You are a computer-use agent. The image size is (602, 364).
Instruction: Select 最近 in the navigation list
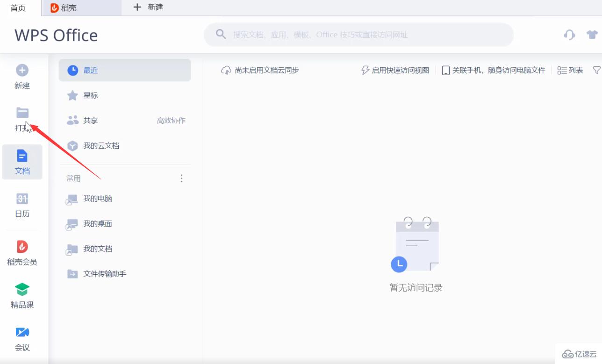coord(125,71)
